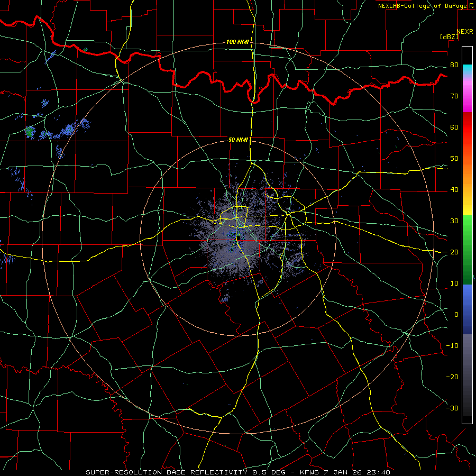This screenshot has width=476, height=476.
Task: Select the "50 NMI" range ring label
Action: coord(238,140)
